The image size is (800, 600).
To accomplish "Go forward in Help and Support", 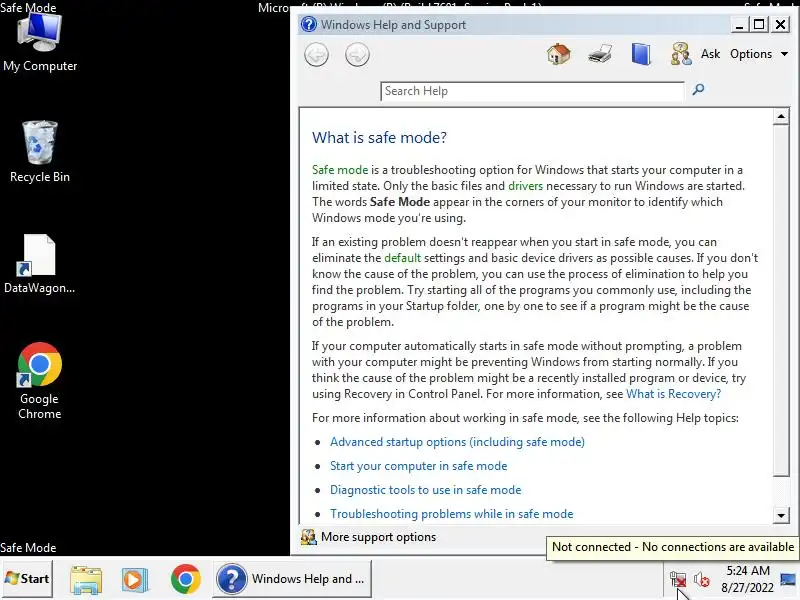I will click(357, 55).
